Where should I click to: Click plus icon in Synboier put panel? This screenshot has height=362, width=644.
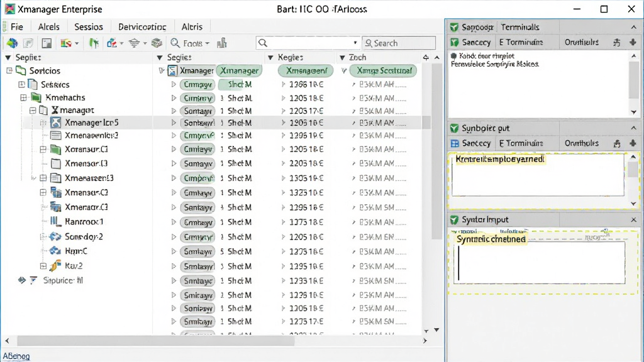(x=633, y=143)
